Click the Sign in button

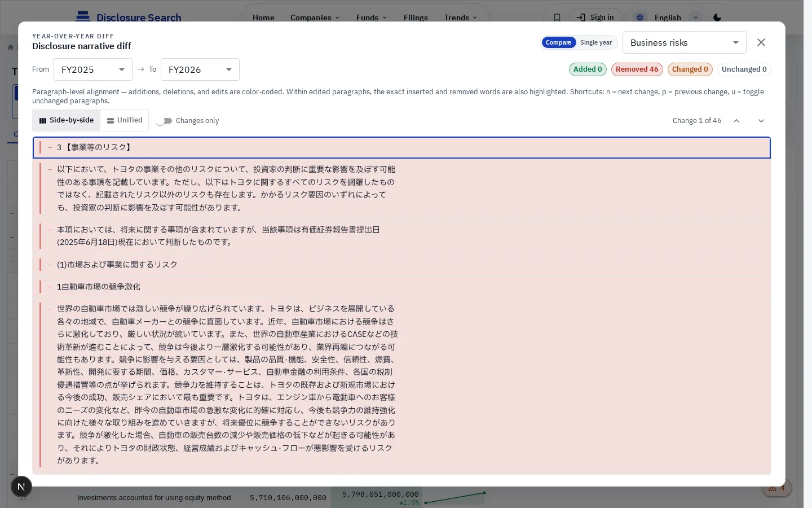(595, 17)
